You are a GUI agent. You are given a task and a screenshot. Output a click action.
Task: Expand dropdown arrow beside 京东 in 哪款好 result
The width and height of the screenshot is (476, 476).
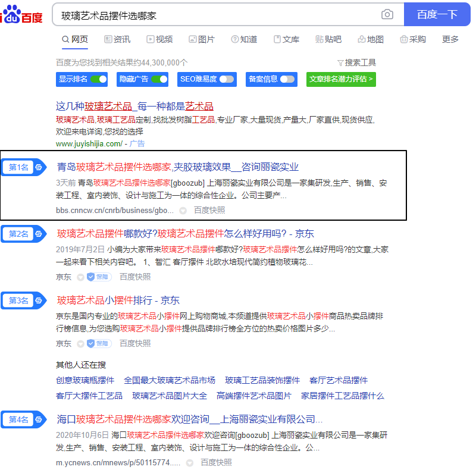pos(80,277)
